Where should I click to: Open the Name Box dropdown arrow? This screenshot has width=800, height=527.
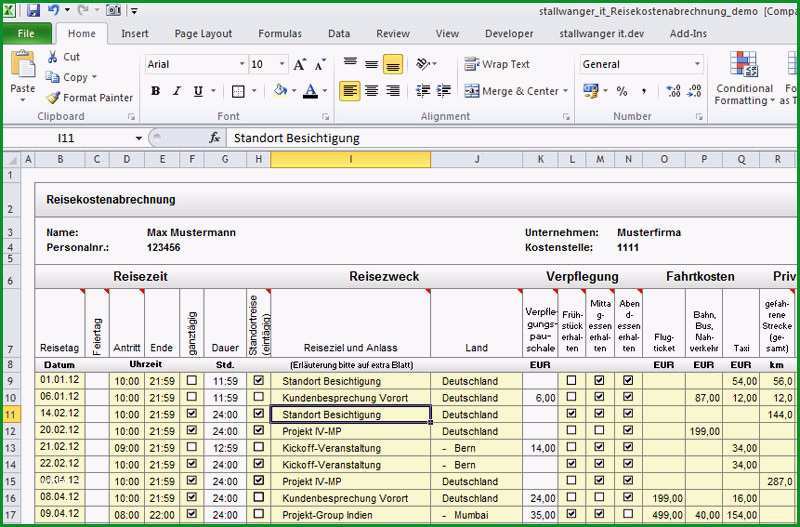[x=138, y=138]
